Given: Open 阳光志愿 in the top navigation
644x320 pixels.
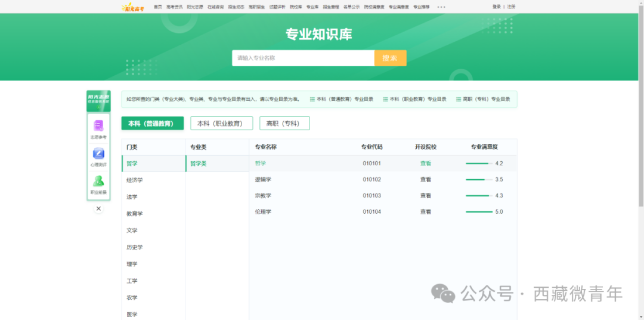Looking at the screenshot, I should click(194, 7).
